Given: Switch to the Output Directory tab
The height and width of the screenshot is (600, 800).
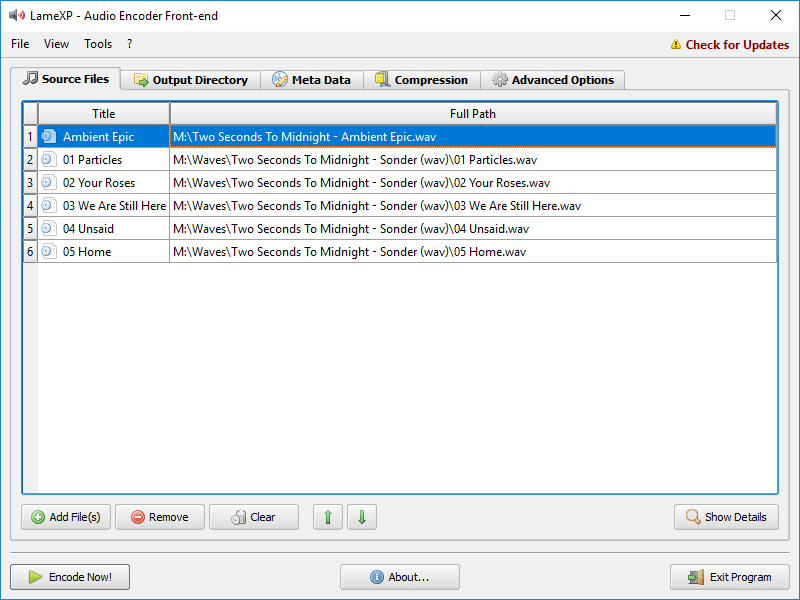Looking at the screenshot, I should pyautogui.click(x=190, y=80).
